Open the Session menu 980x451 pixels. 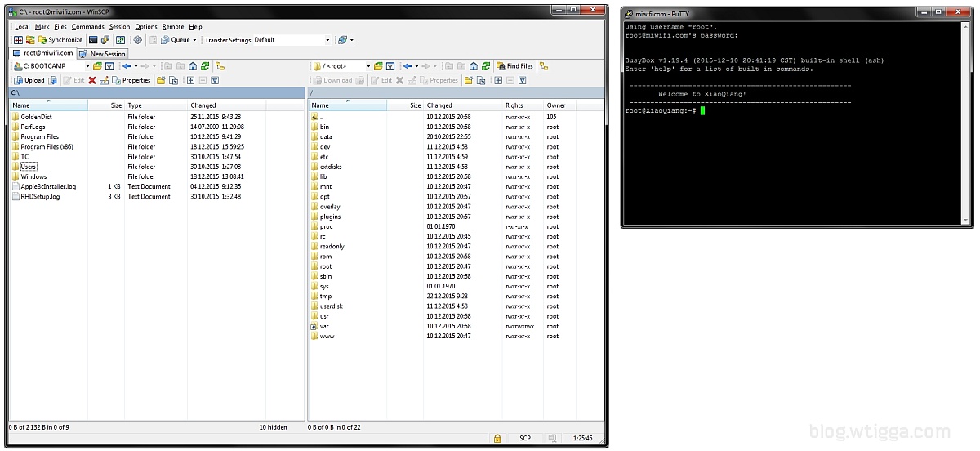119,27
